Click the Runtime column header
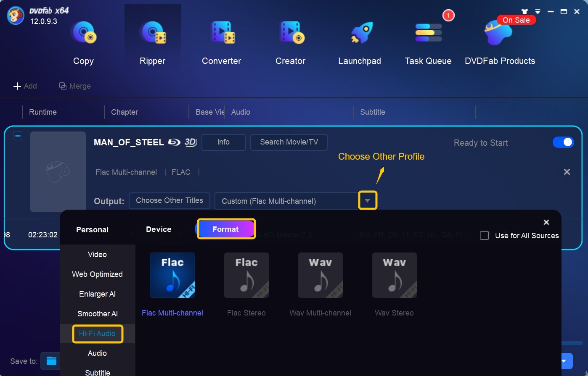The width and height of the screenshot is (588, 376). point(43,112)
